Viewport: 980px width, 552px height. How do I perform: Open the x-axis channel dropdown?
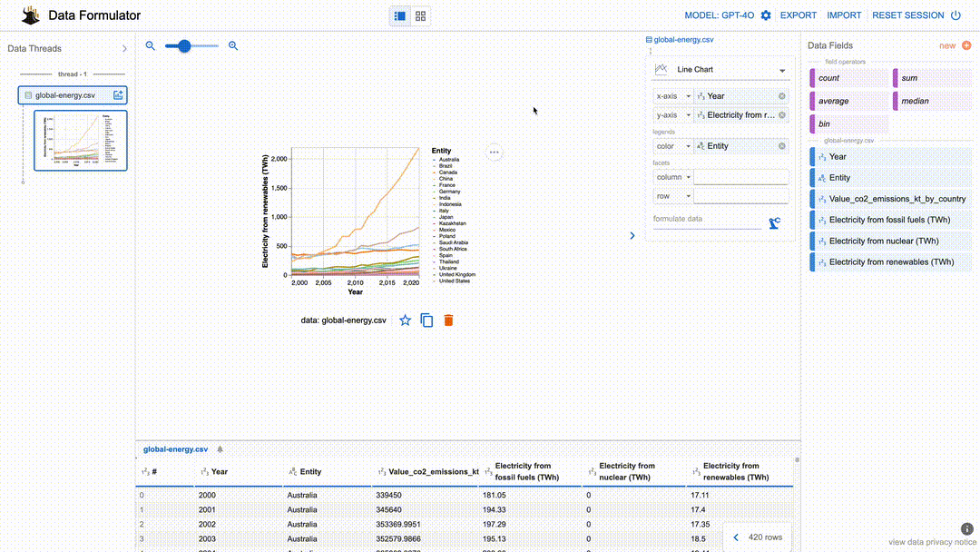tap(673, 96)
